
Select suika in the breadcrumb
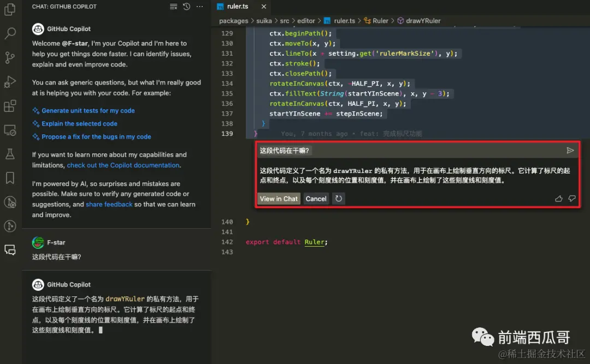coord(264,21)
